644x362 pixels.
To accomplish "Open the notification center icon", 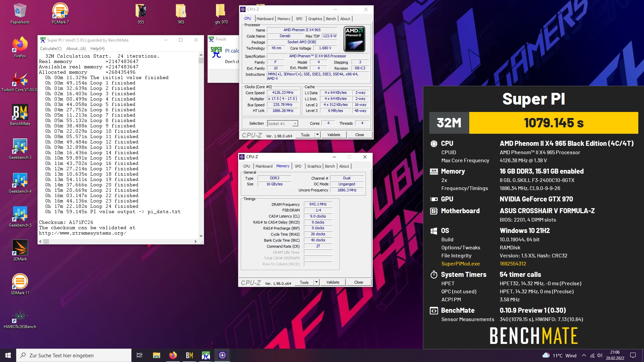I will tap(633, 355).
